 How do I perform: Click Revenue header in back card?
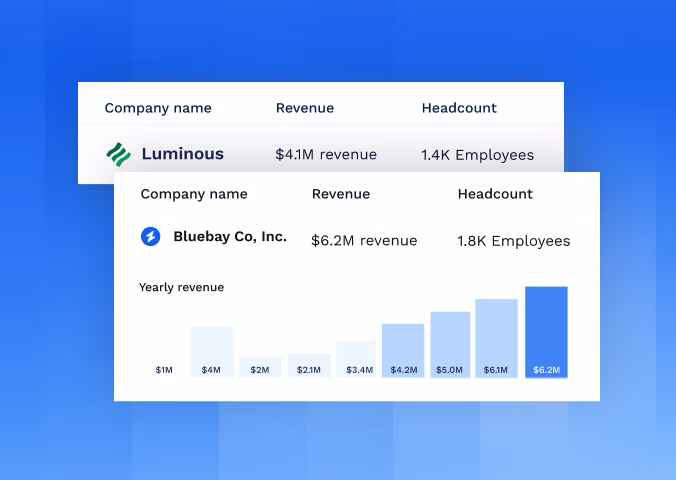pyautogui.click(x=305, y=108)
